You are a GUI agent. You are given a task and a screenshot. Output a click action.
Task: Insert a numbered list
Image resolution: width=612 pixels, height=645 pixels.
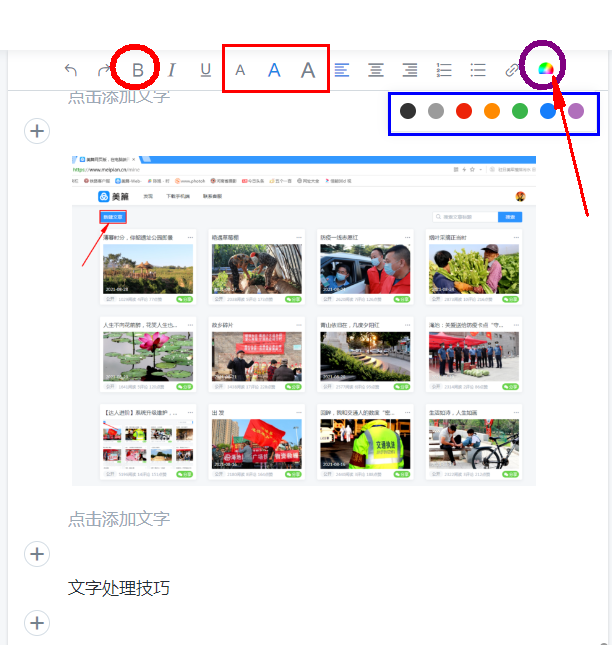pyautogui.click(x=445, y=70)
